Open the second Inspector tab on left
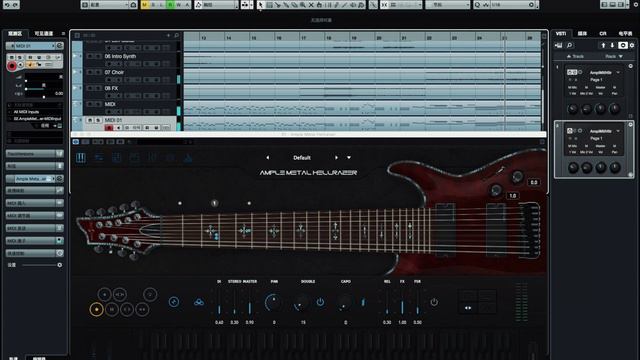Image resolution: width=640 pixels, height=360 pixels. 44,33
